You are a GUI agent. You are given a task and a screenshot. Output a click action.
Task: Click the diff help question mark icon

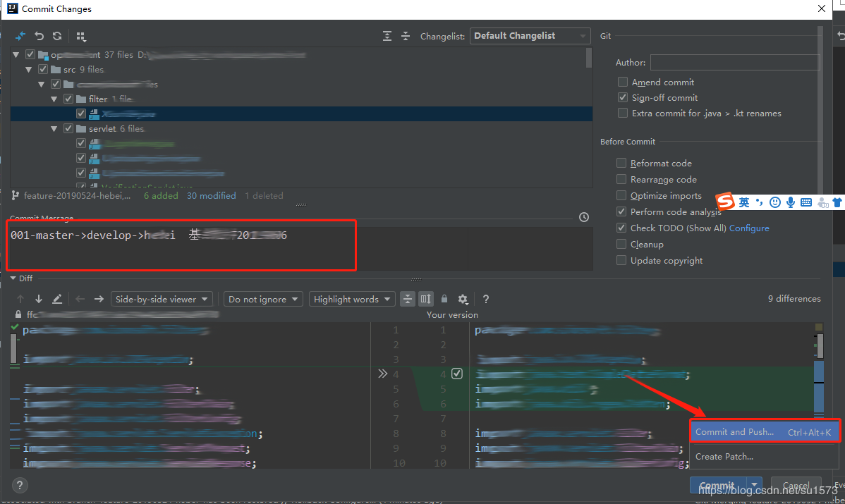486,299
